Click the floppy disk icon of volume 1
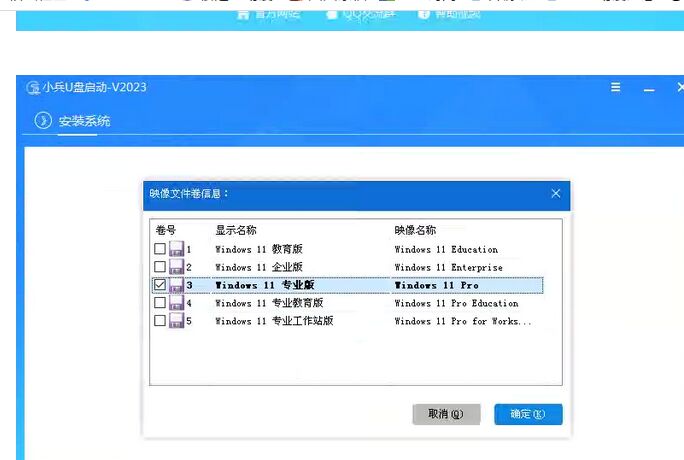The image size is (684, 460). 176,249
